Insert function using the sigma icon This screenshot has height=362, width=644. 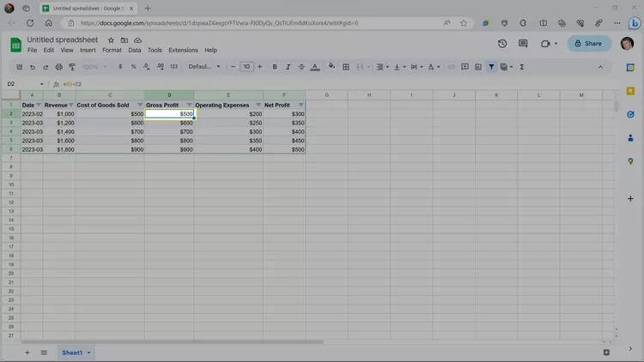tap(522, 67)
